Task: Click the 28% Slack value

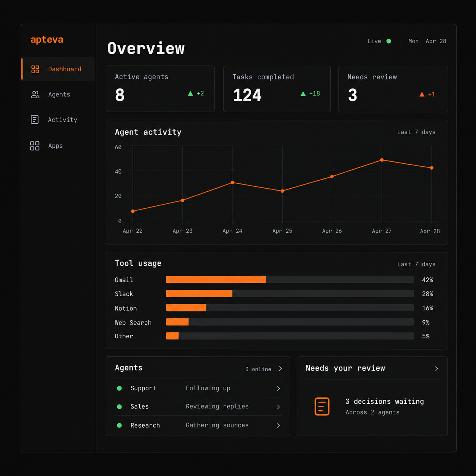Action: pyautogui.click(x=427, y=294)
